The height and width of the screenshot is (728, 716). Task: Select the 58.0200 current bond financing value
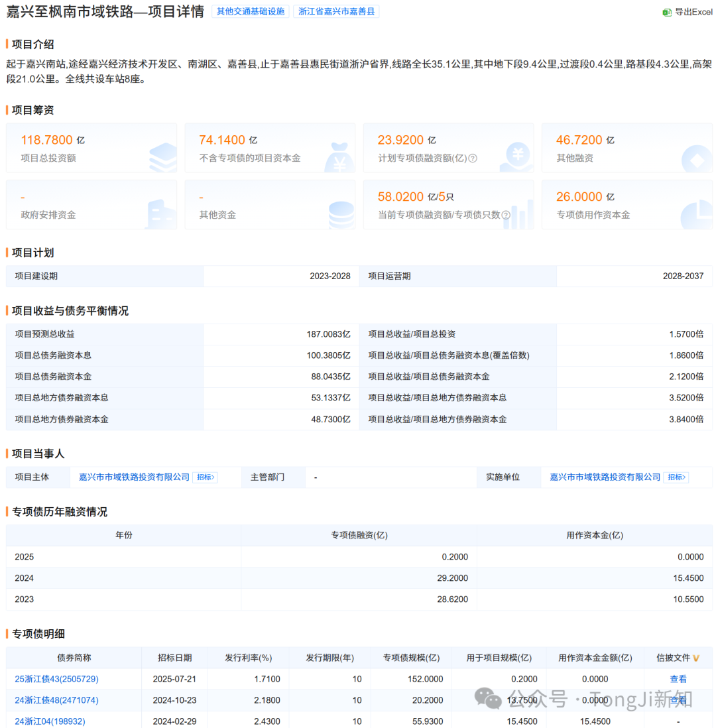click(x=400, y=197)
